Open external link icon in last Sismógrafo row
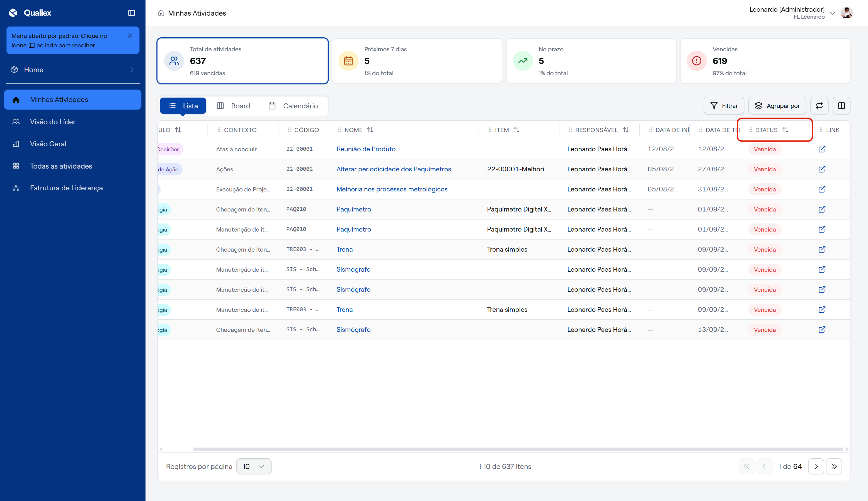868x501 pixels. pos(821,329)
